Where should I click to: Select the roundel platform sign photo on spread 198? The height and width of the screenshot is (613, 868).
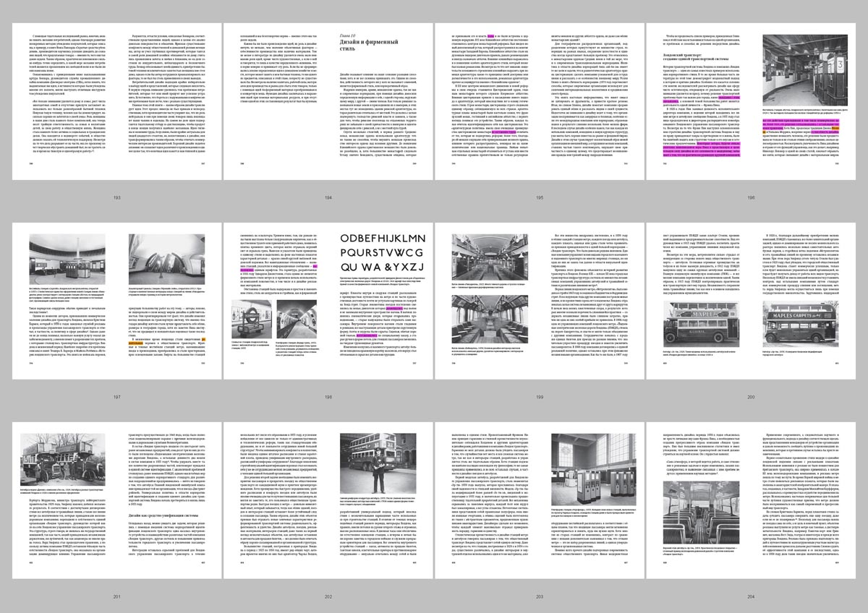[250, 320]
